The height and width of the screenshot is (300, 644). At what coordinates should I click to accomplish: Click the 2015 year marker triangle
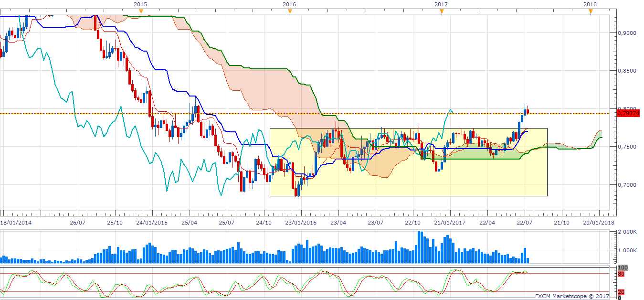pyautogui.click(x=140, y=12)
